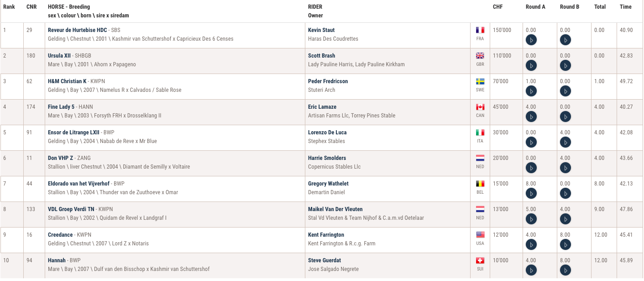
Task: Play Eric Lamaze's Round A video
Action: (531, 117)
